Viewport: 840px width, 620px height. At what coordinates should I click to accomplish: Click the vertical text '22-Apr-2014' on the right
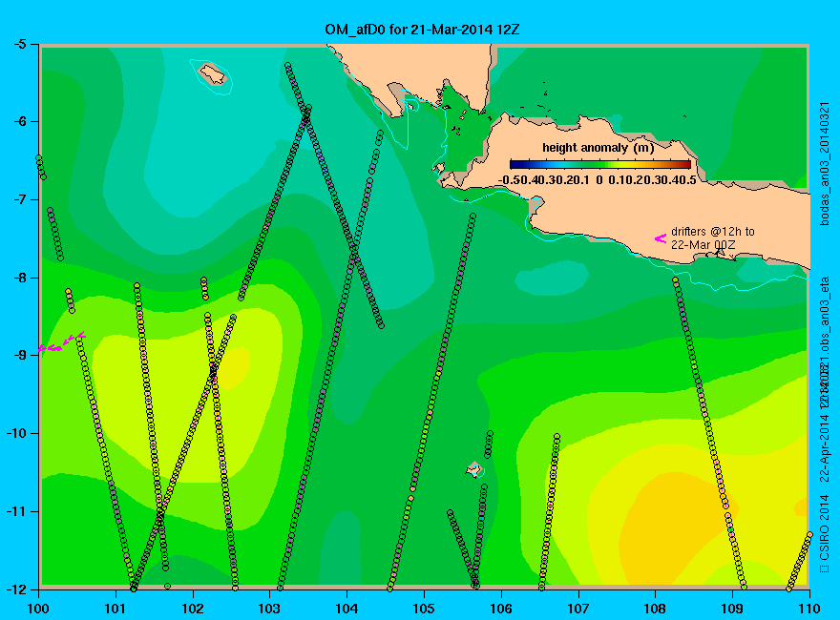825,447
